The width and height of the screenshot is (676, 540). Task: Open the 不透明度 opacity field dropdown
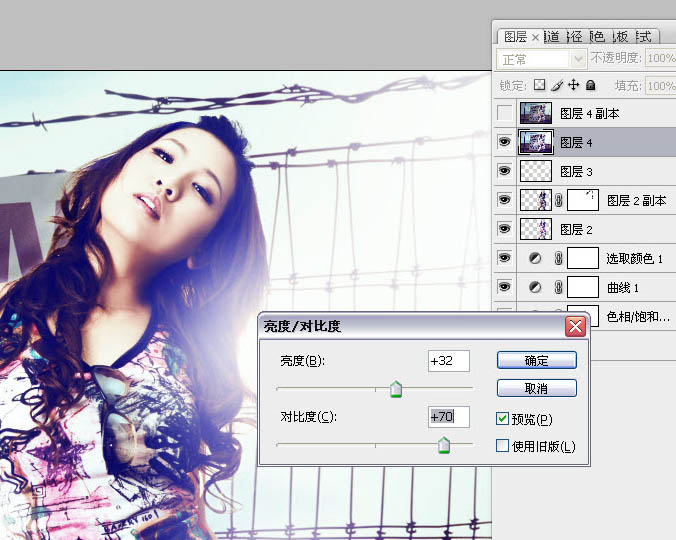pyautogui.click(x=660, y=59)
